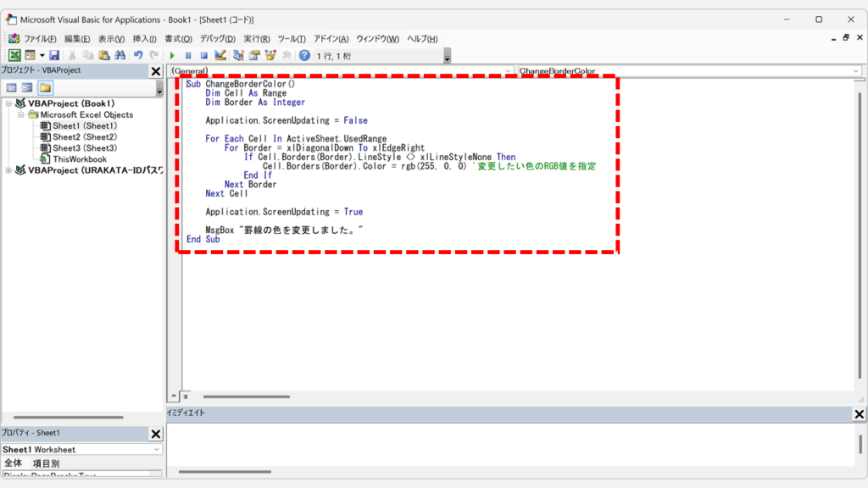Image resolution: width=868 pixels, height=488 pixels.
Task: Close the イミディエイト window pane
Action: pos(859,414)
